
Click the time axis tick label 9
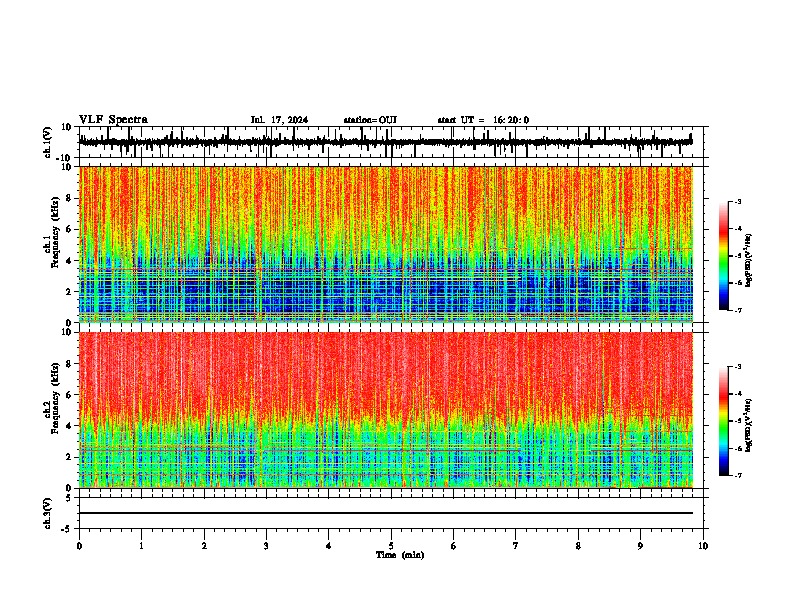point(640,546)
